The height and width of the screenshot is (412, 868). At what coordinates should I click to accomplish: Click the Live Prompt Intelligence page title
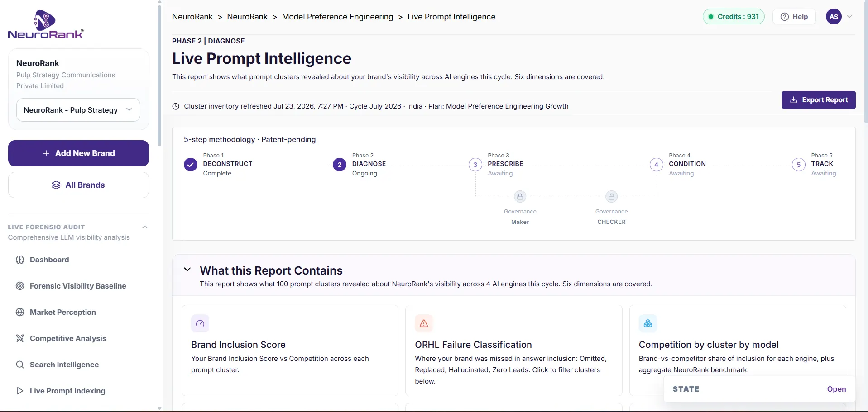(x=262, y=58)
